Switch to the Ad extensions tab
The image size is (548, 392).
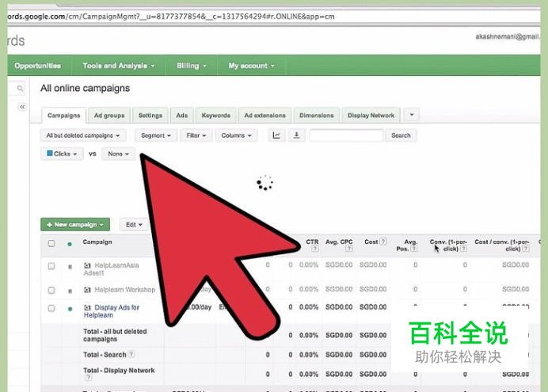[x=264, y=116]
